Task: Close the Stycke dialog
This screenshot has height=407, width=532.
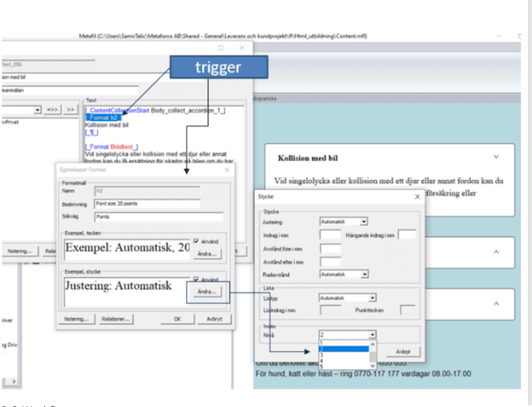Action: click(418, 197)
